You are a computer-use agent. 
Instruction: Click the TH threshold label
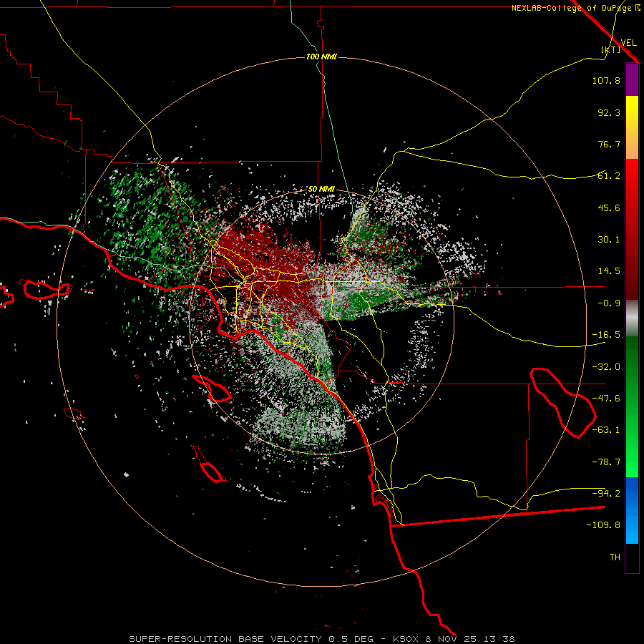click(615, 557)
